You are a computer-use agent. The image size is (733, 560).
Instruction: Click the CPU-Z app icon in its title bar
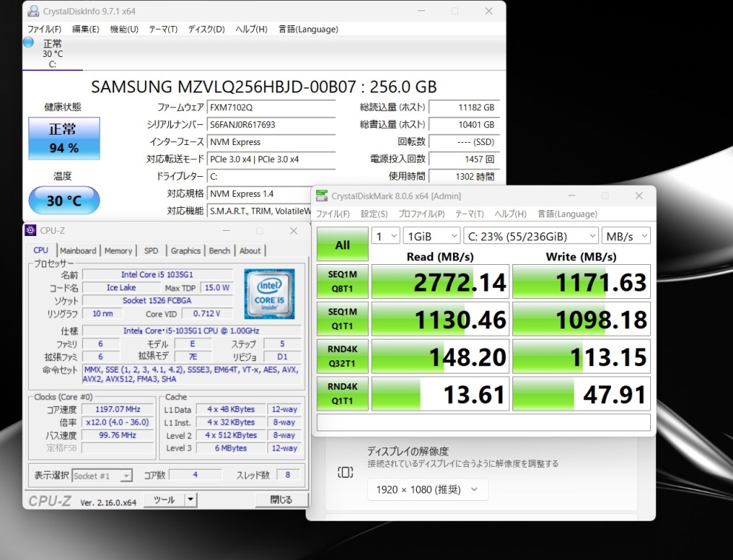click(x=31, y=230)
